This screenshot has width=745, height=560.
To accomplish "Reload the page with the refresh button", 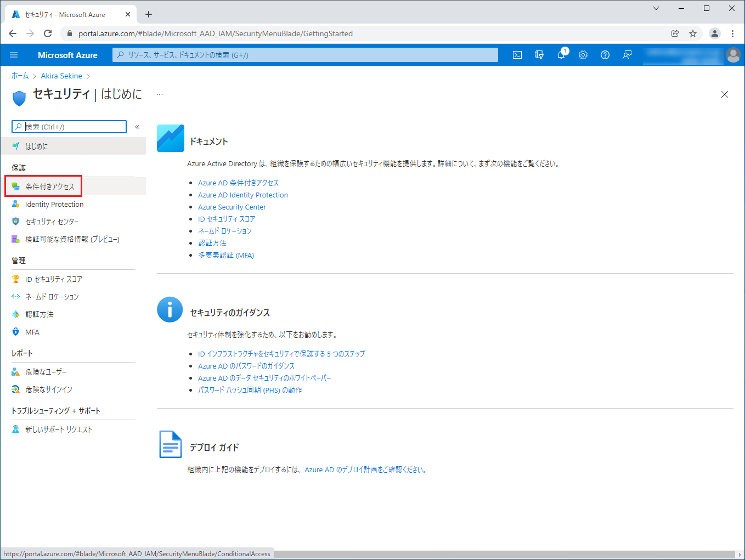I will tap(48, 33).
